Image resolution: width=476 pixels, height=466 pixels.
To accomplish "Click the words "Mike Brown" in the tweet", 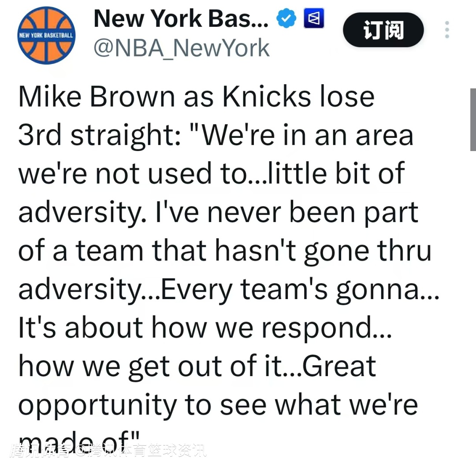I will 97,97.
